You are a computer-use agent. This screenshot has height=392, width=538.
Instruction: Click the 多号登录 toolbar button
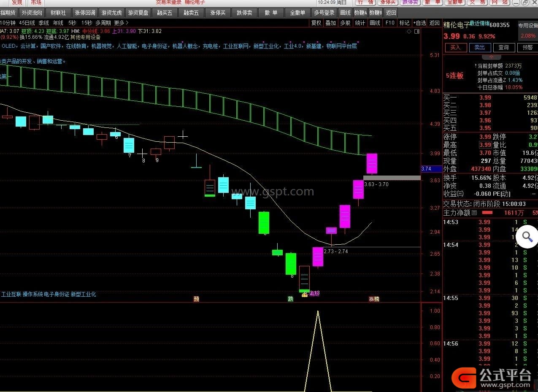point(324,13)
